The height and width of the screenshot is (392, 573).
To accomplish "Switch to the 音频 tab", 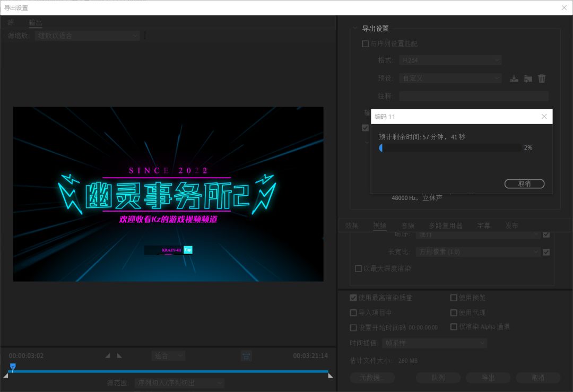I will click(x=408, y=226).
